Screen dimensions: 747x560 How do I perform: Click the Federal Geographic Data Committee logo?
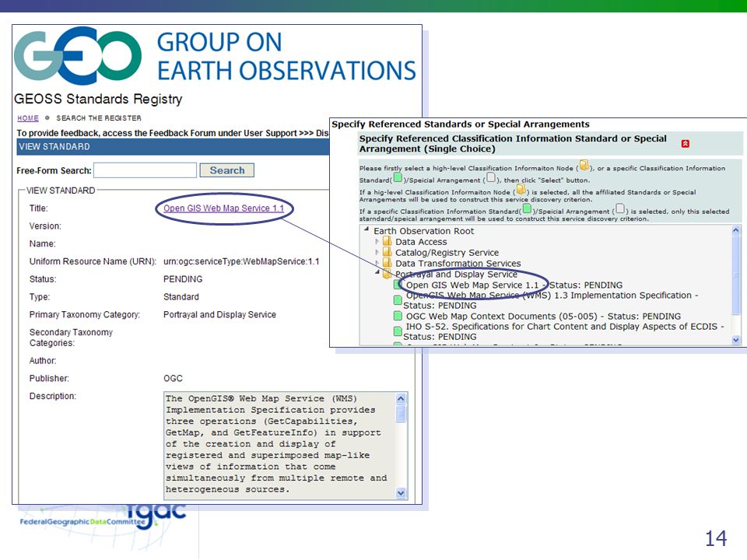coord(103,517)
